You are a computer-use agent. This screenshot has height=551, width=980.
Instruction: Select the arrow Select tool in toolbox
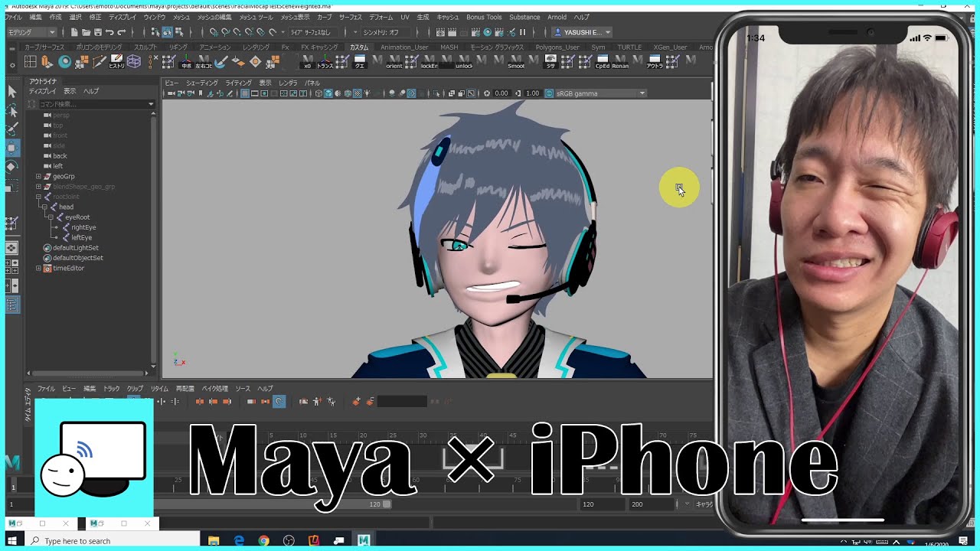[x=11, y=92]
